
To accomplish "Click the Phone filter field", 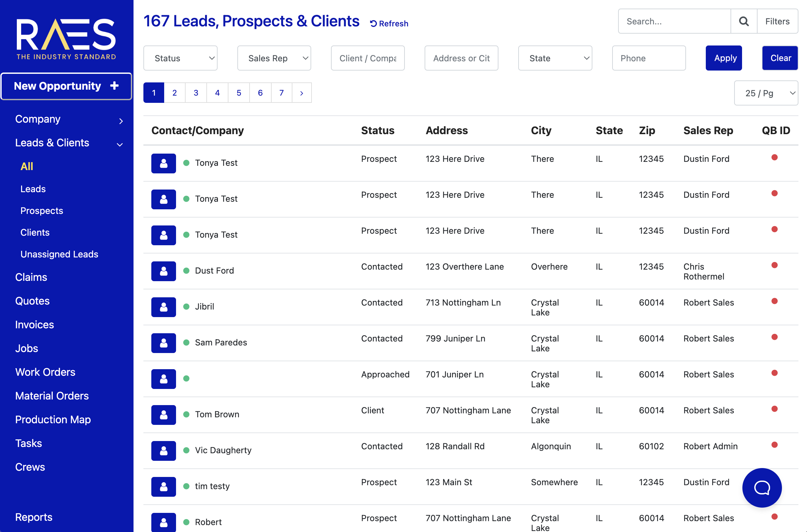I will coord(648,58).
